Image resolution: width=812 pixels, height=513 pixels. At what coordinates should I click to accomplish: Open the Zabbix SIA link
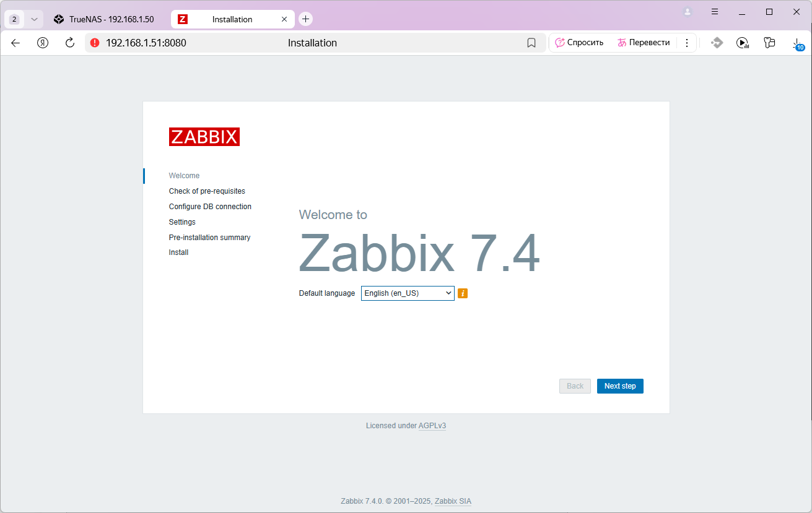click(453, 501)
